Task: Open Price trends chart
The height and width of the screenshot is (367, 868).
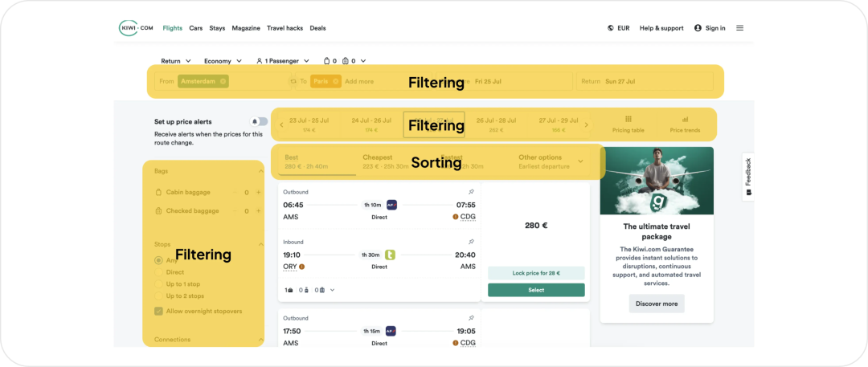Action: 685,124
